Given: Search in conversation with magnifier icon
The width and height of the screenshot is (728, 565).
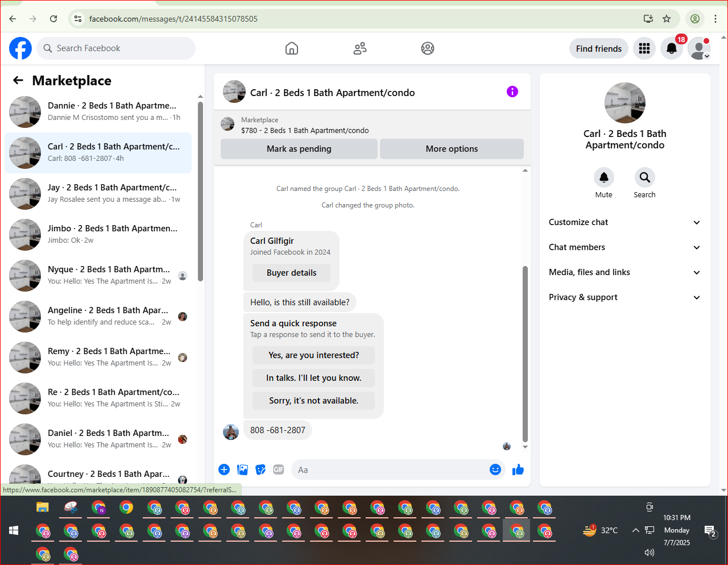Looking at the screenshot, I should [645, 177].
